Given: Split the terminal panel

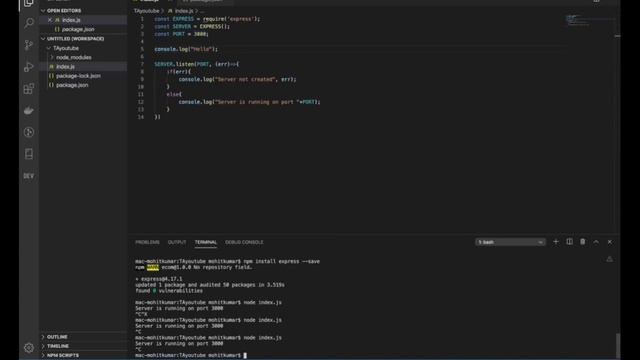Looking at the screenshot, I should pyautogui.click(x=569, y=242).
